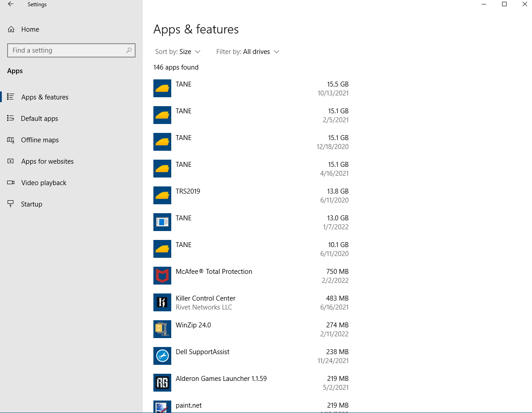Click the Apps & features page heading
The image size is (532, 413).
coord(196,29)
